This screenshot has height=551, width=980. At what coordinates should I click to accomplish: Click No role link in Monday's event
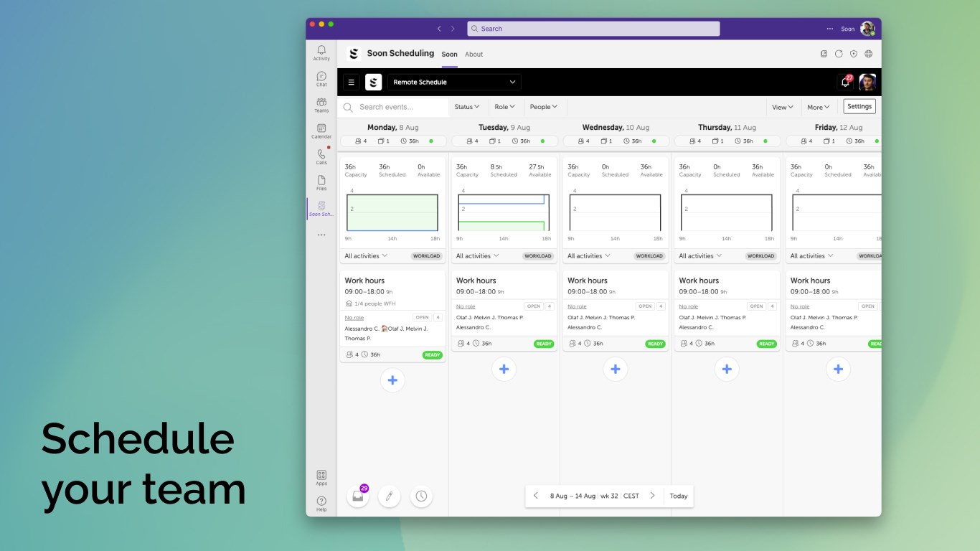(x=354, y=318)
